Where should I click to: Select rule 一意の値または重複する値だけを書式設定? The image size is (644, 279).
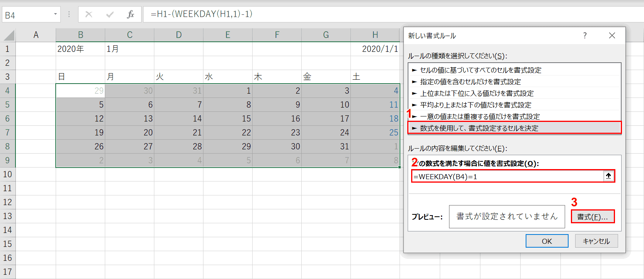click(514, 116)
